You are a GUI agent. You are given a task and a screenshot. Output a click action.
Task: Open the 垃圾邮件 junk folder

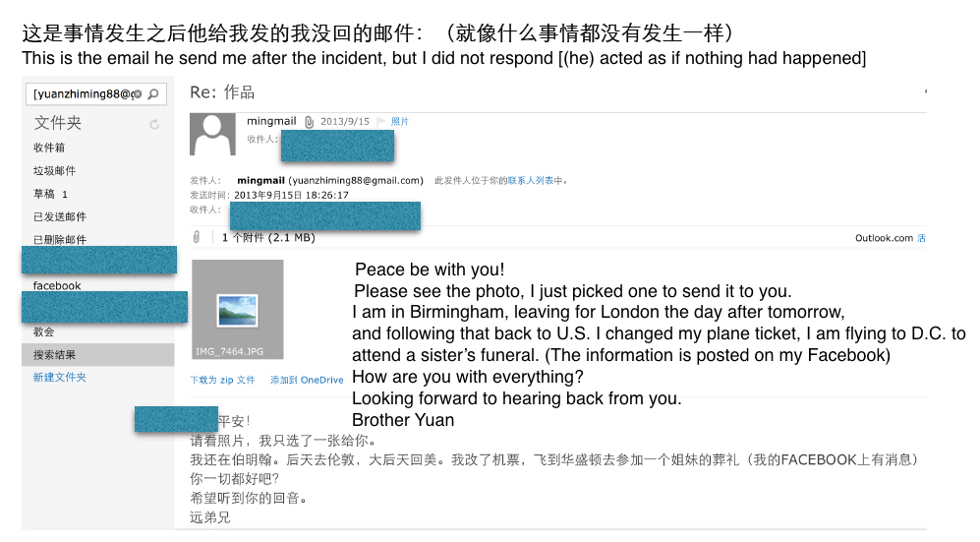coord(54,170)
